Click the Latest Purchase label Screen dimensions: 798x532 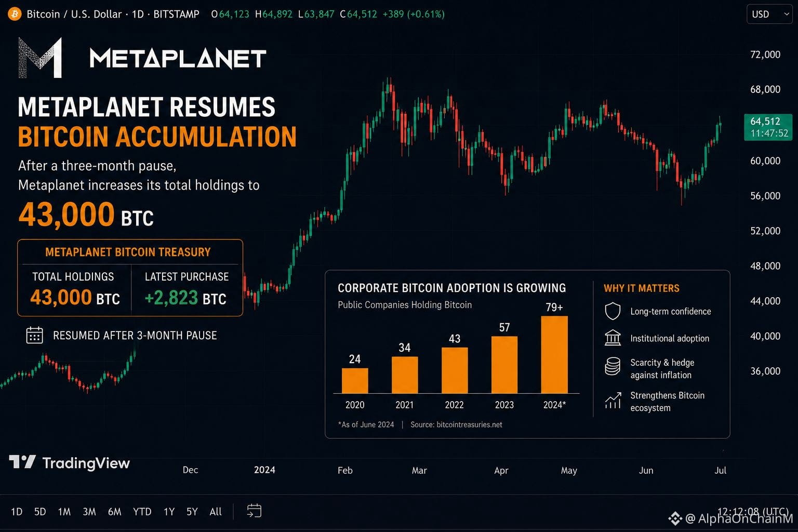pyautogui.click(x=187, y=276)
